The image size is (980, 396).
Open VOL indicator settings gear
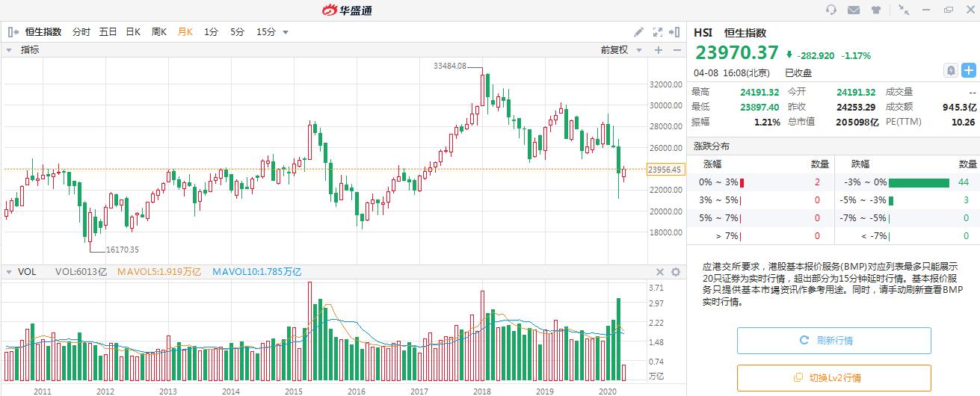pos(676,273)
